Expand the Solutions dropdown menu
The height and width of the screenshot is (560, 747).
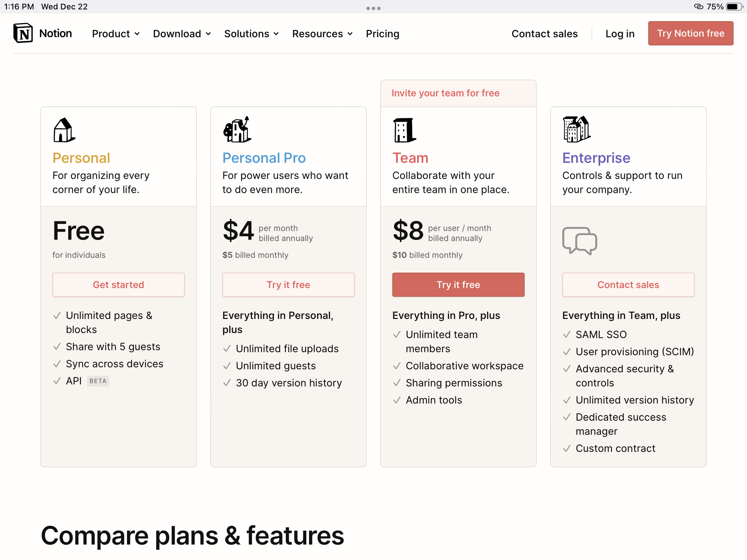click(251, 34)
